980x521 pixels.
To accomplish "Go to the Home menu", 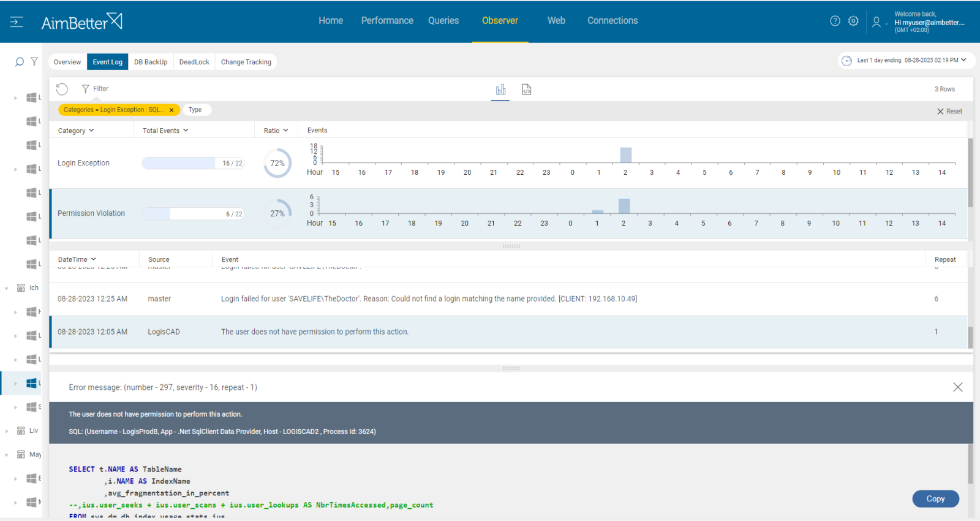I will pyautogui.click(x=331, y=21).
